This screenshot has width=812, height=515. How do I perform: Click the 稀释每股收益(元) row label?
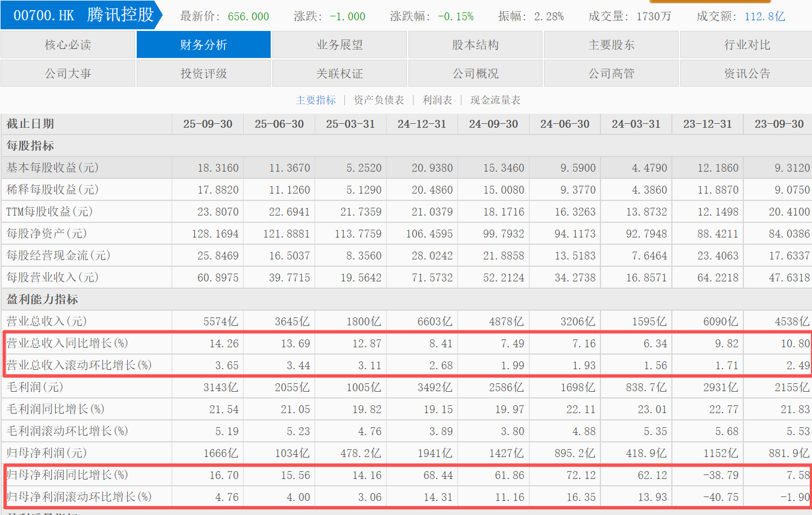52,190
